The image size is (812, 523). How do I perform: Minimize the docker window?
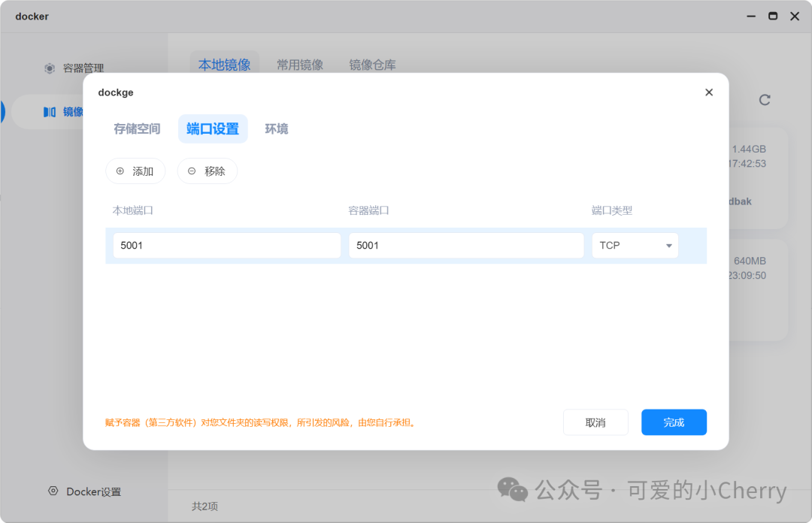[x=751, y=17]
